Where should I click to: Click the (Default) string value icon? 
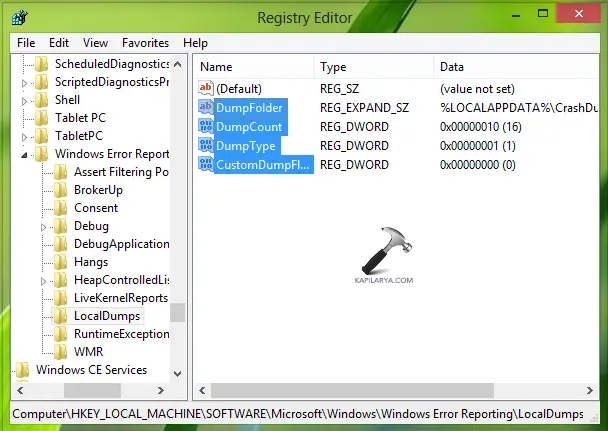click(206, 88)
